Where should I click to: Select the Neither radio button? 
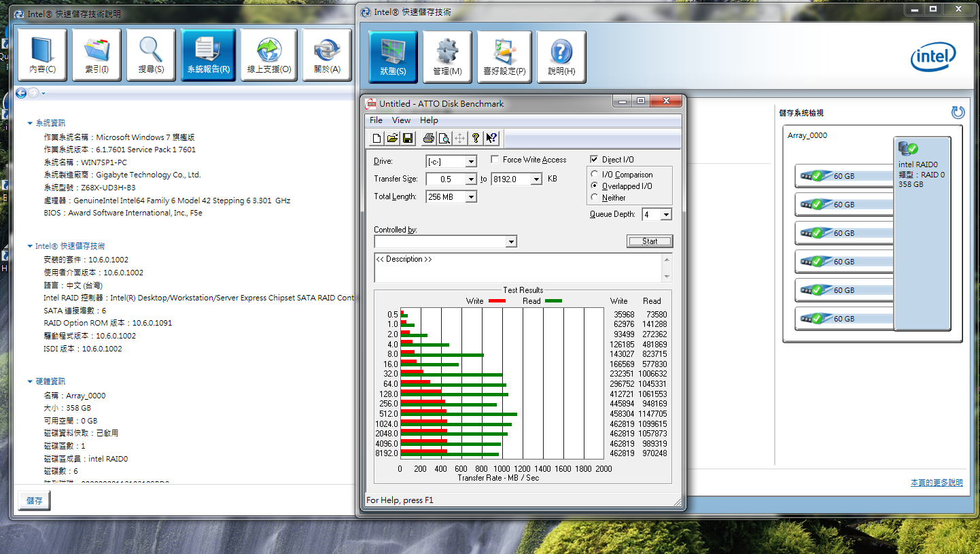(595, 198)
